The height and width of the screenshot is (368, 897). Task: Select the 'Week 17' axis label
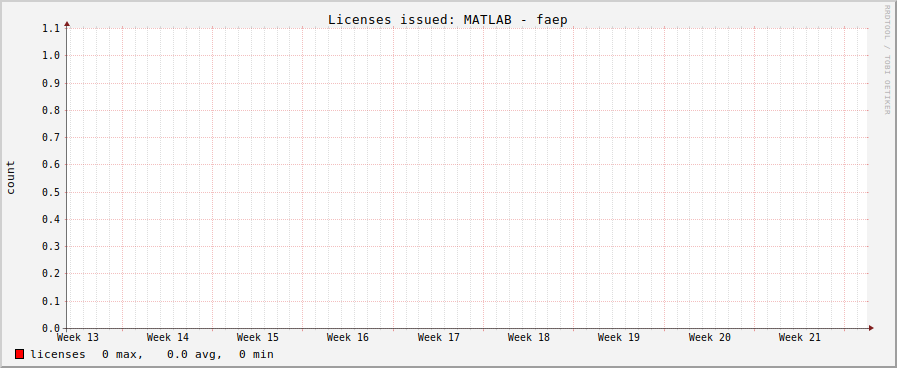tap(439, 337)
